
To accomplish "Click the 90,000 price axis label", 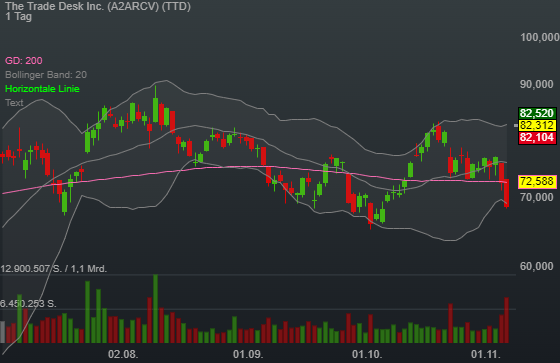I will point(537,84).
